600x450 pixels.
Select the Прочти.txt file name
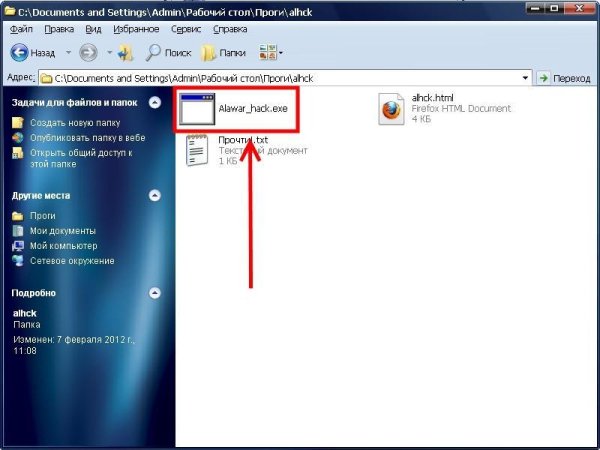(x=243, y=140)
